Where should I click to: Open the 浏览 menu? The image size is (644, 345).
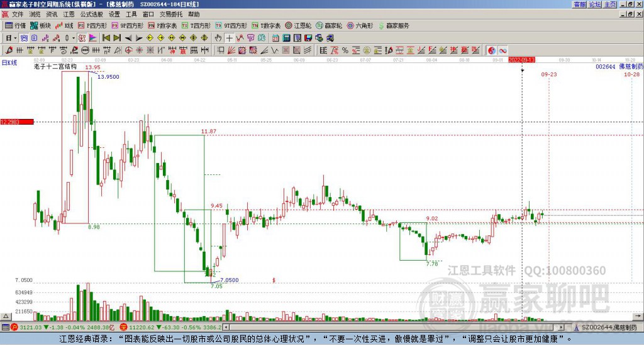tap(35, 14)
